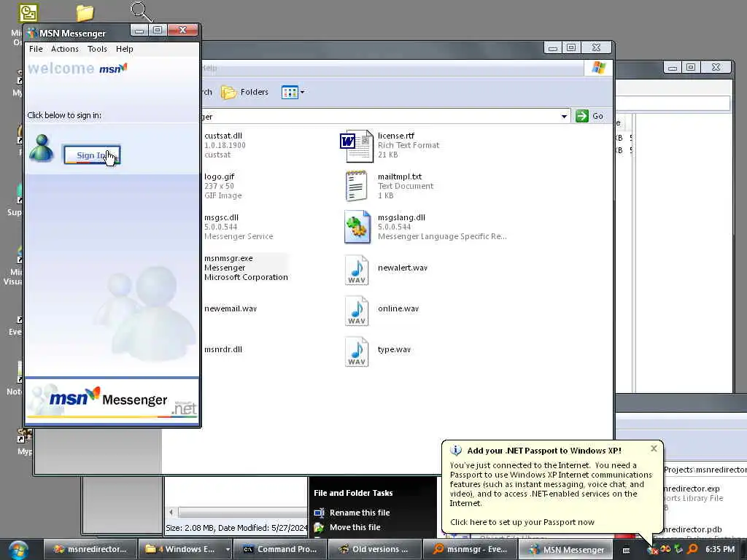
Task: Open the magnifying glass desktop icon at top
Action: (141, 12)
